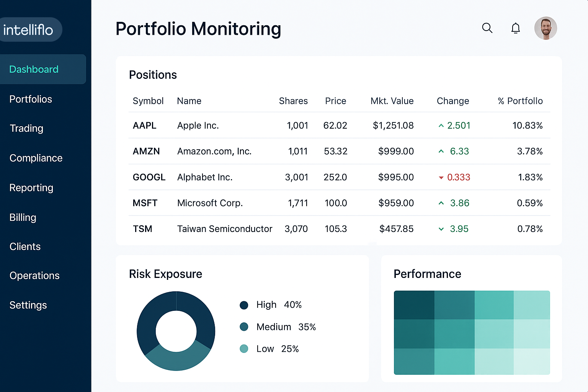Go to the Trading section
588x392 pixels.
click(26, 128)
